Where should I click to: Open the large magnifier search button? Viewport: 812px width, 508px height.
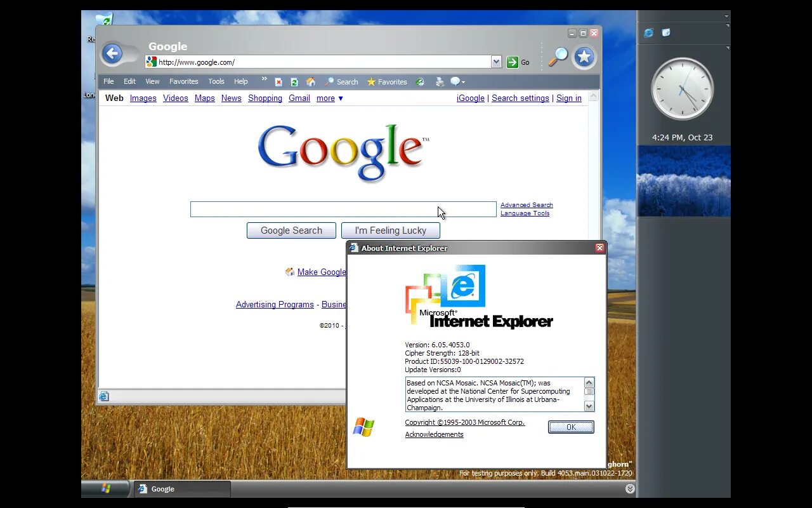pyautogui.click(x=558, y=57)
